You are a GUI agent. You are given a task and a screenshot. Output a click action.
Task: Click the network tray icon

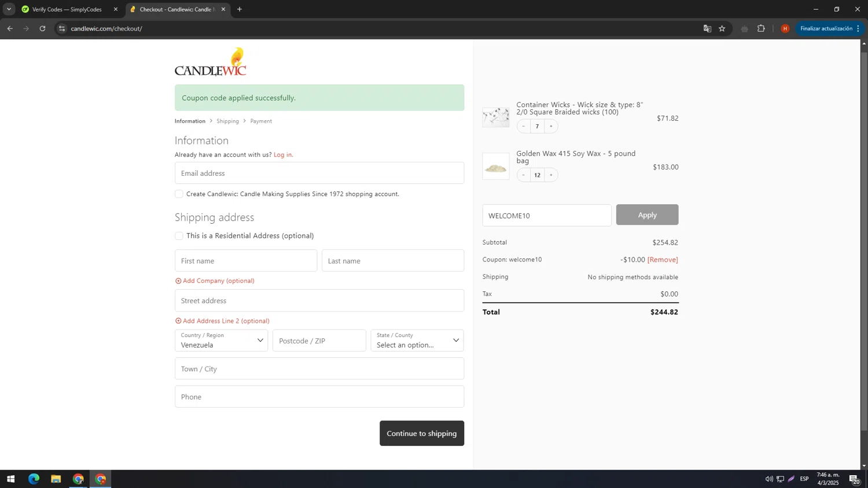click(780, 479)
